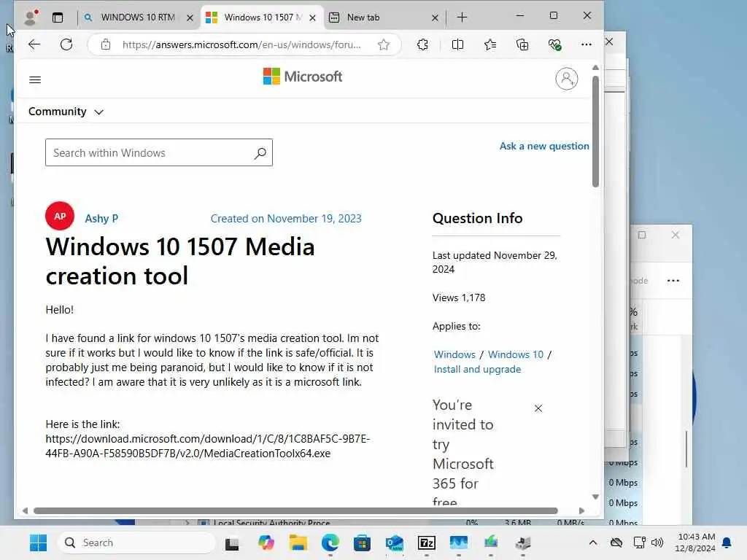Image resolution: width=747 pixels, height=560 pixels.
Task: Focus the browser address bar
Action: pos(241,44)
